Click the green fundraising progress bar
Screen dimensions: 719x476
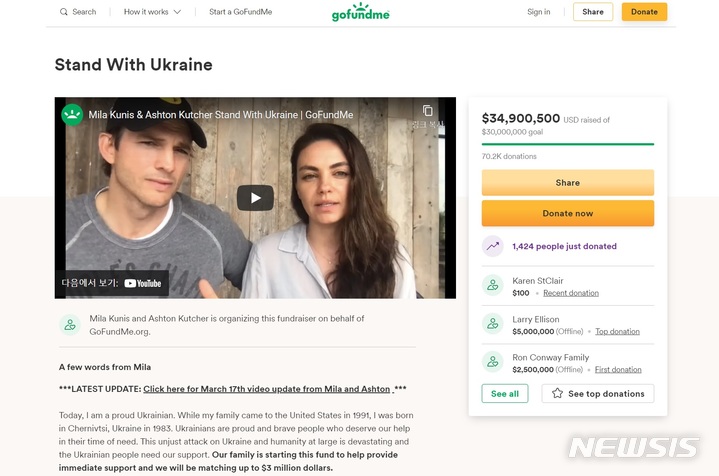(567, 144)
